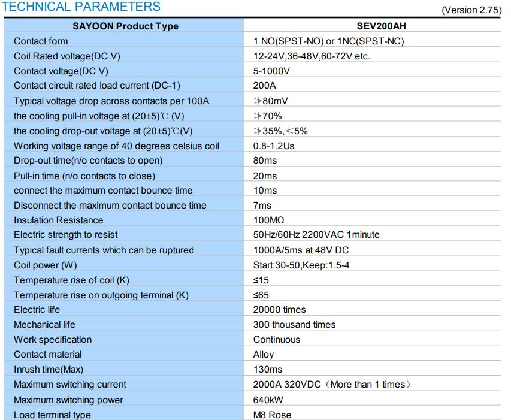Image resolution: width=511 pixels, height=420 pixels.
Task: Click the 'Work specification' label
Action: [53, 340]
